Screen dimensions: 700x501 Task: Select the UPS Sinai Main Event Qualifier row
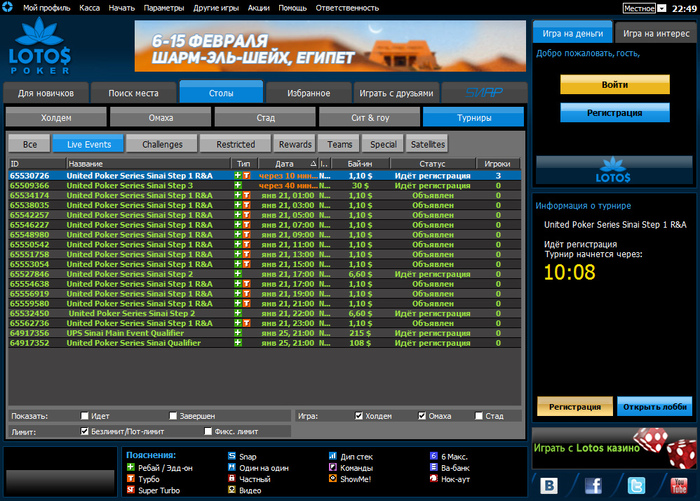[x=265, y=333]
